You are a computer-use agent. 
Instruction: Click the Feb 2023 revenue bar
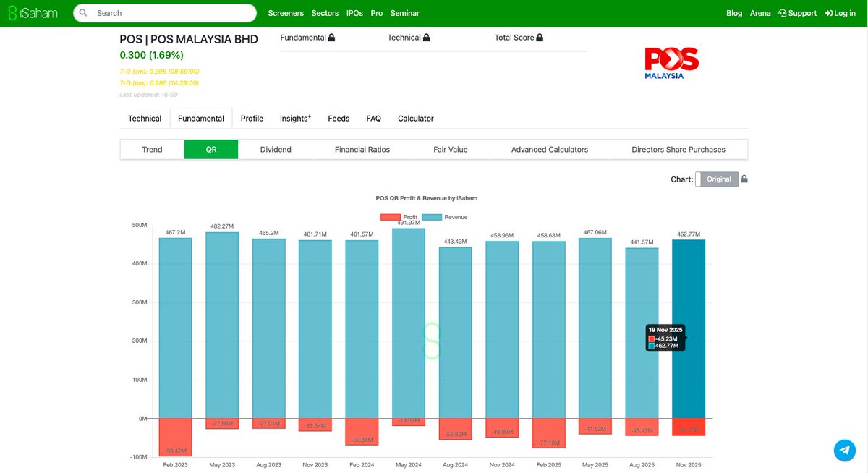(x=176, y=328)
